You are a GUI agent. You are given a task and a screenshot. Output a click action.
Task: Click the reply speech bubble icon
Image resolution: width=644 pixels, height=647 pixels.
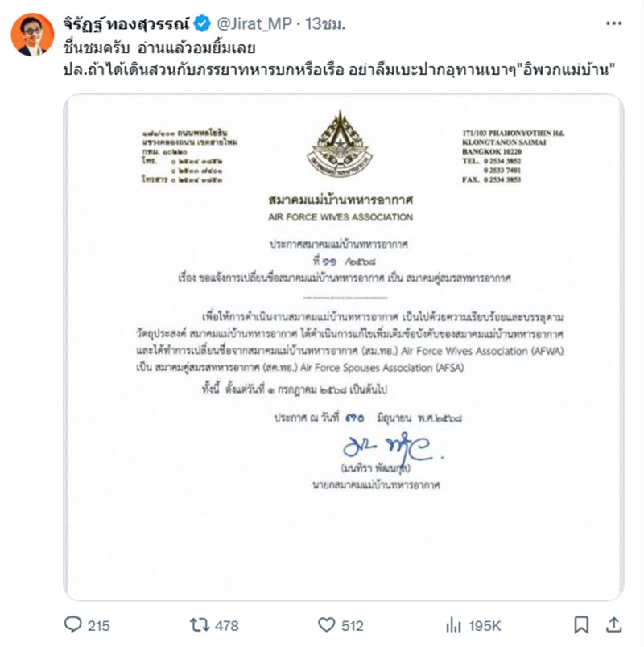click(72, 624)
